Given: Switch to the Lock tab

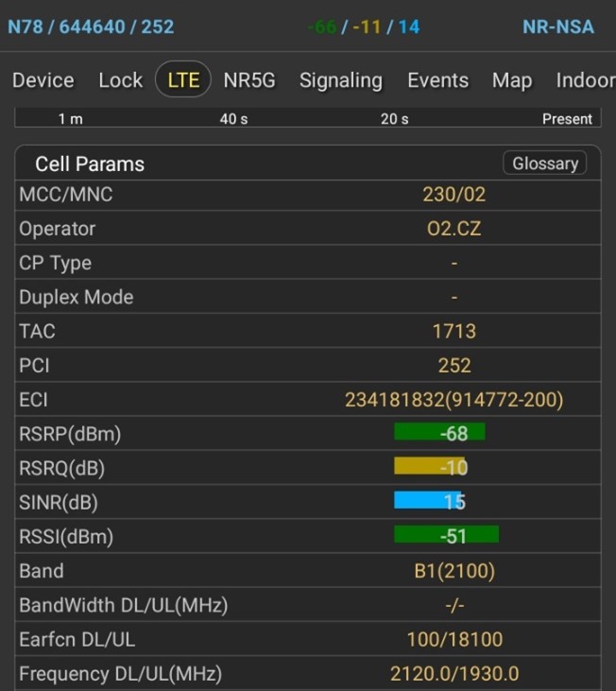Looking at the screenshot, I should (x=121, y=80).
